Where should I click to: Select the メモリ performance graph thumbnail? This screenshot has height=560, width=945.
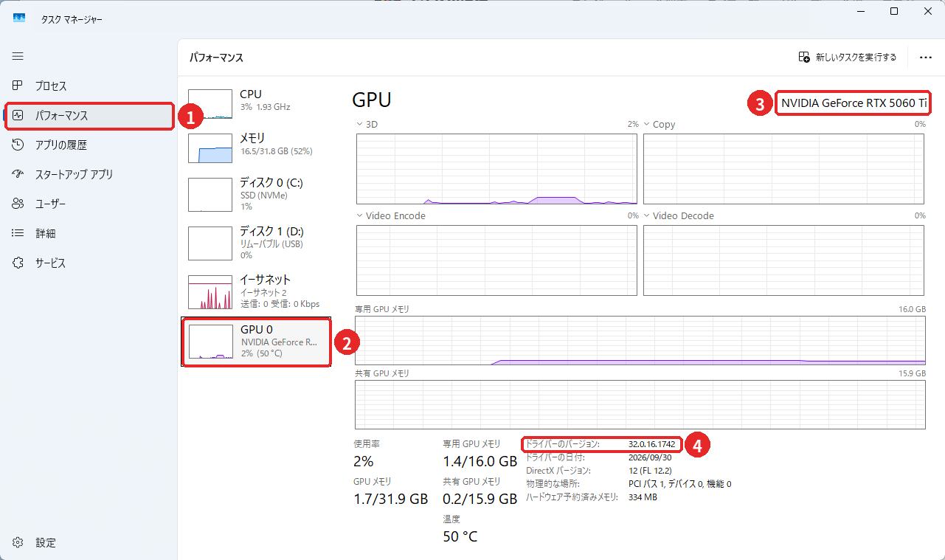pos(210,148)
